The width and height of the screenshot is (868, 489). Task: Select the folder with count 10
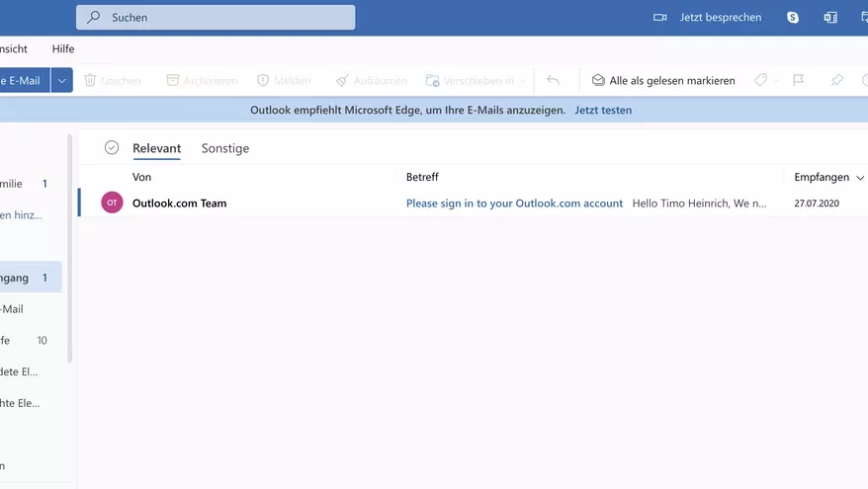[x=29, y=340]
